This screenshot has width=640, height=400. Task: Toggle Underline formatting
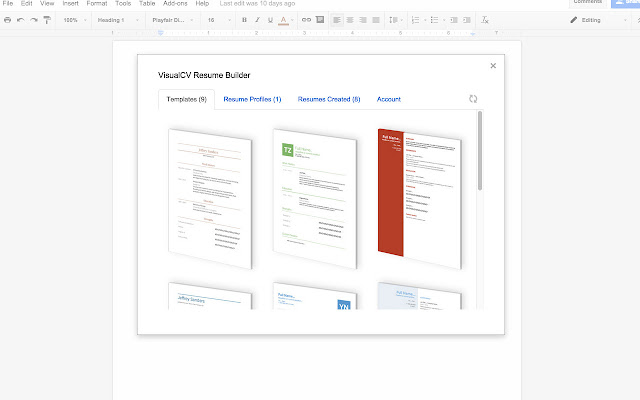[270, 20]
